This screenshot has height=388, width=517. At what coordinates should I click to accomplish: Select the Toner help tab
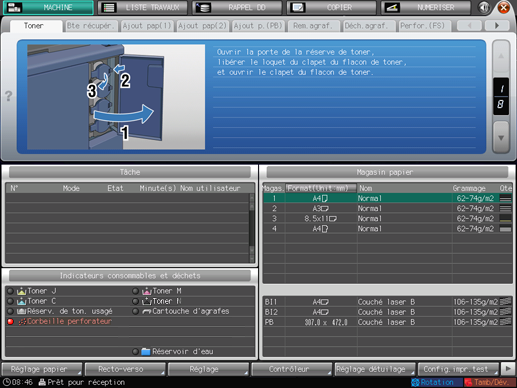click(x=36, y=26)
